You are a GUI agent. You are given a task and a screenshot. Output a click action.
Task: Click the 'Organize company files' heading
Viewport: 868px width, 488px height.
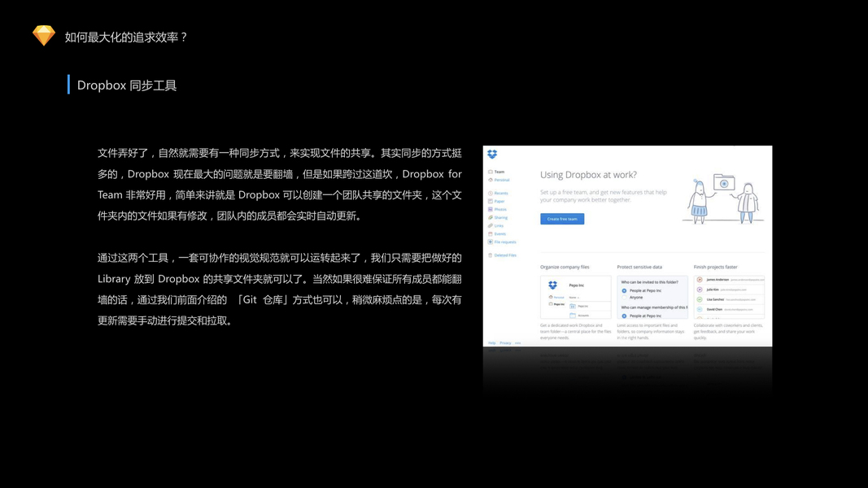[x=565, y=268]
